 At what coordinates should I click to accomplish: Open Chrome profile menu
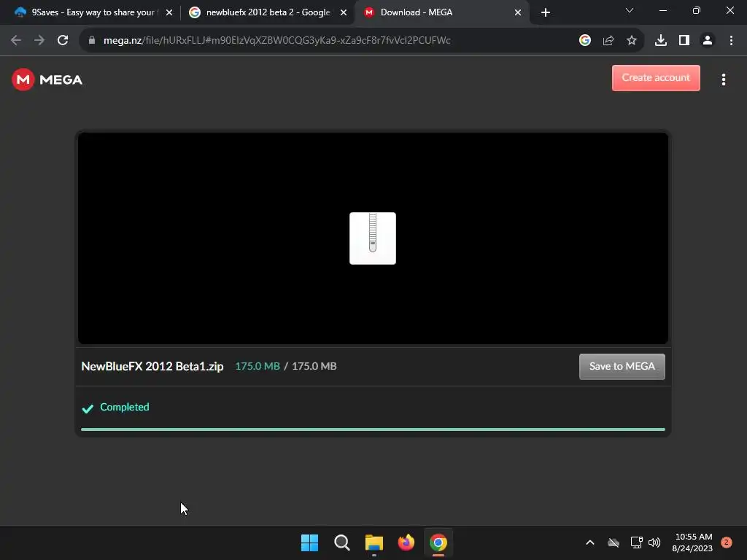(708, 41)
